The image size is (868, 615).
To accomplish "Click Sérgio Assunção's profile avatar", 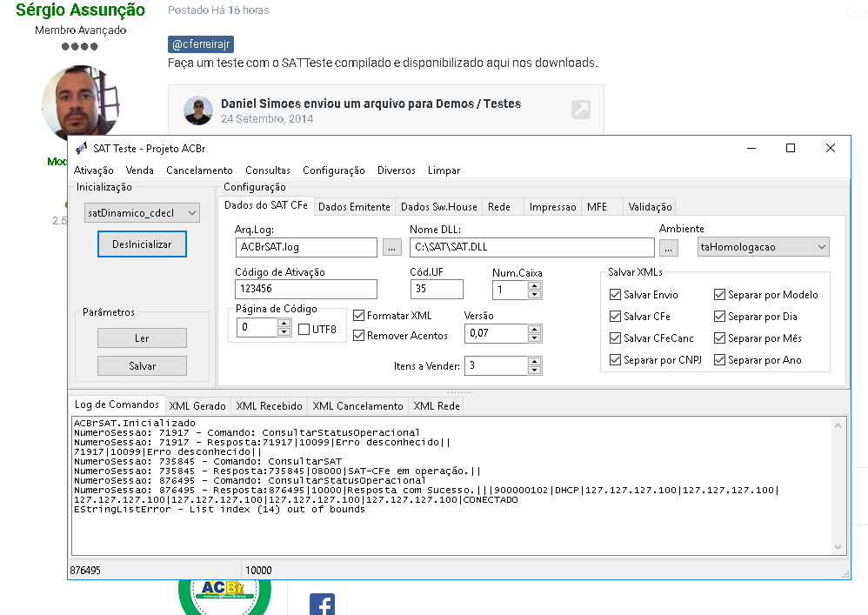I will pos(81,103).
